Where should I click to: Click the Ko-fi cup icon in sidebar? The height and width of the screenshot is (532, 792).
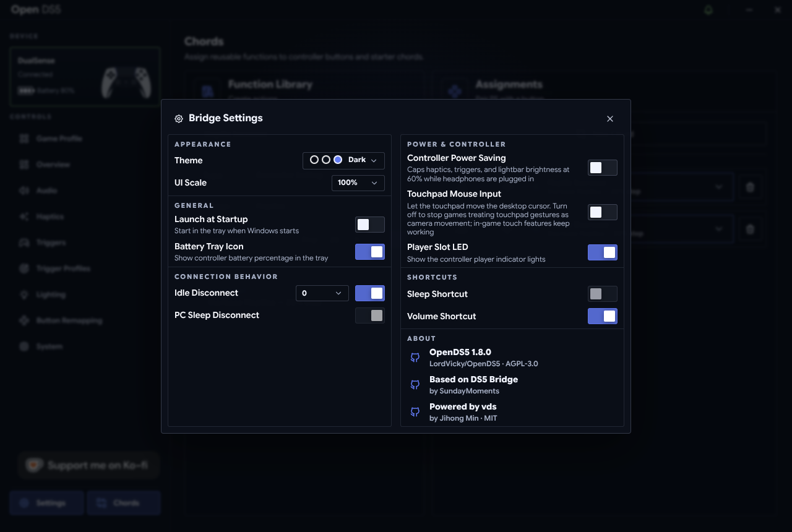click(33, 465)
